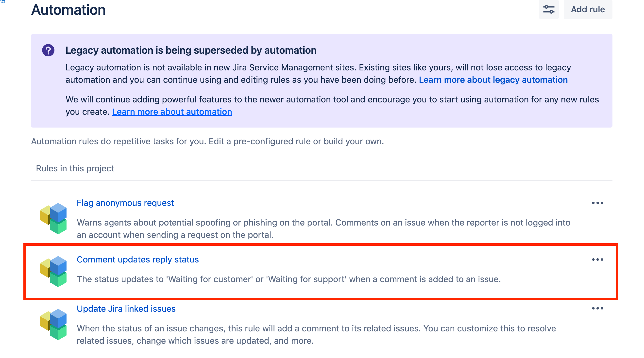Viewport: 644px width, 358px height.
Task: Open Learn more about legacy automation
Action: pyautogui.click(x=493, y=80)
